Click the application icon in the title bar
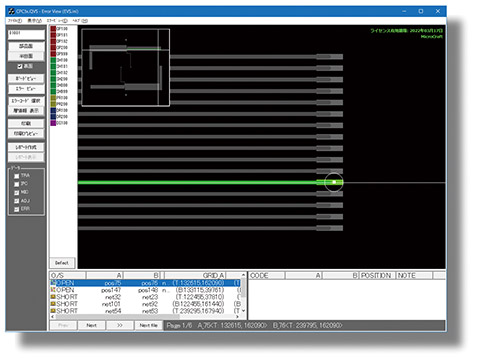Image resolution: width=480 pixels, height=362 pixels. 11,11
